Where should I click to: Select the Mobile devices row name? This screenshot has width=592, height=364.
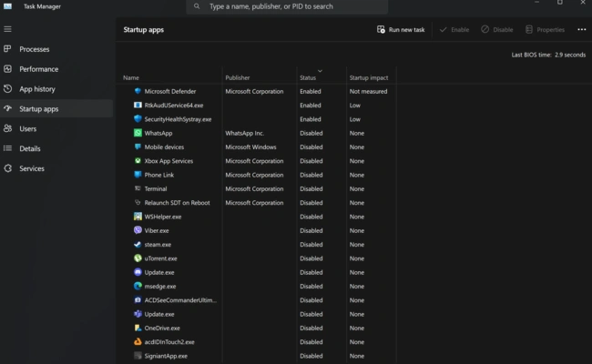pos(164,147)
